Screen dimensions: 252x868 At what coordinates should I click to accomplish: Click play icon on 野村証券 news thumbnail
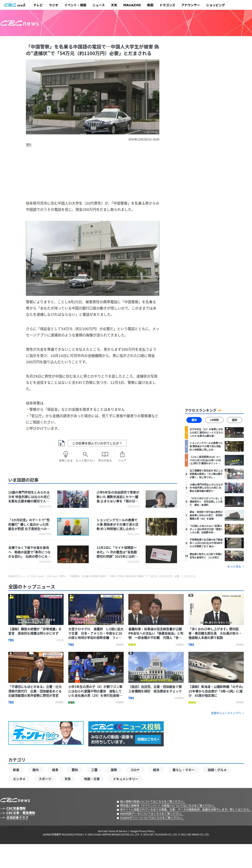pos(191,596)
